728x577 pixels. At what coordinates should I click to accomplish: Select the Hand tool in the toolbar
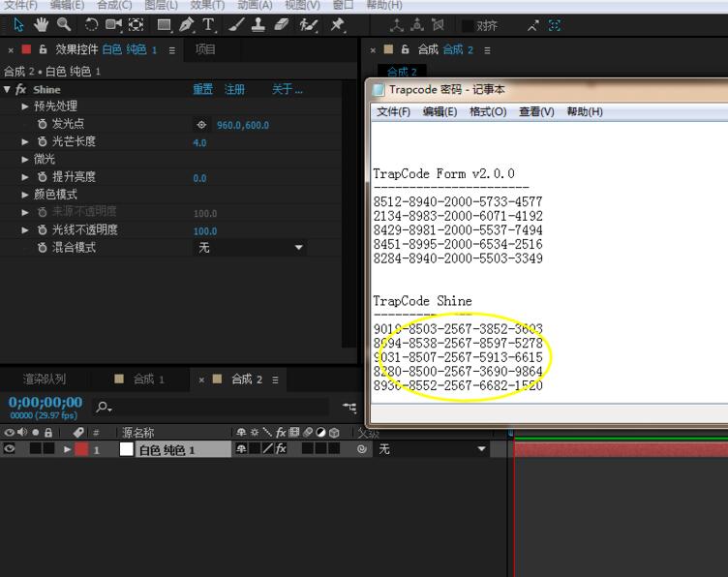pos(42,24)
